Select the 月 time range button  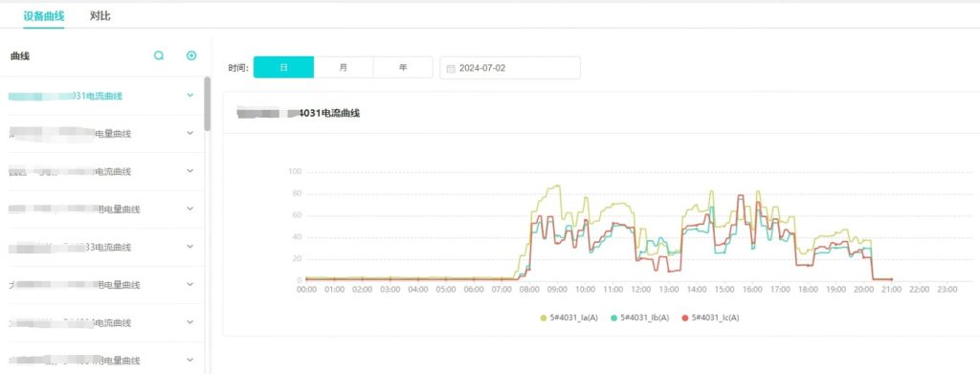(344, 67)
